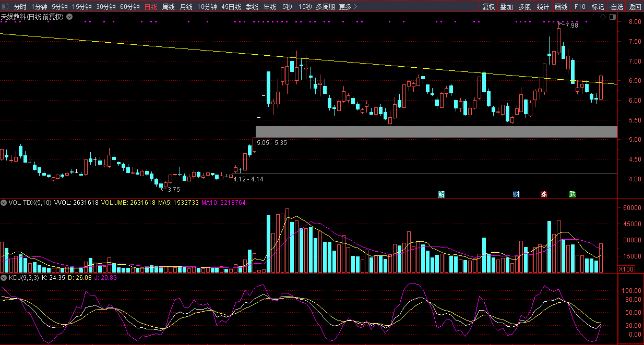
Task: Switch to 分时 intraday view
Action: pos(20,7)
